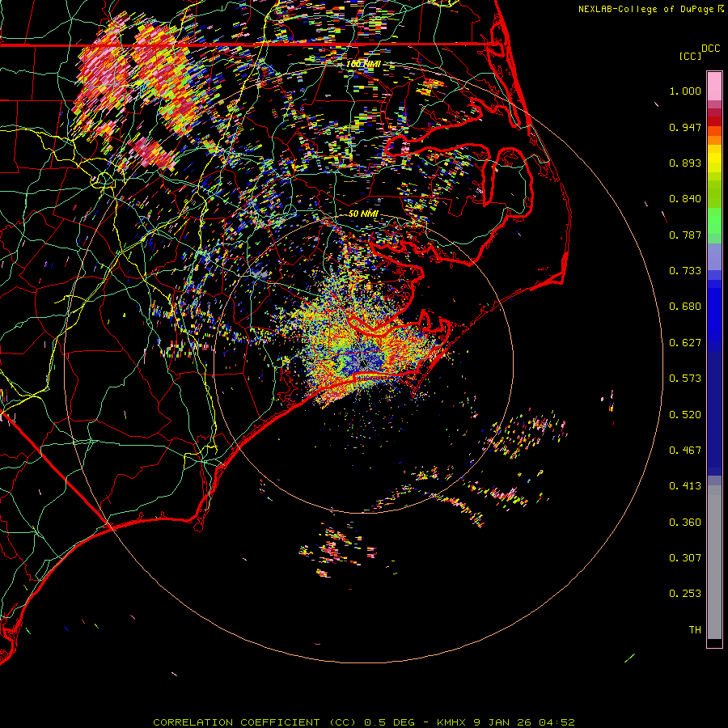Click the gray bottom segment of color bar

point(714,562)
